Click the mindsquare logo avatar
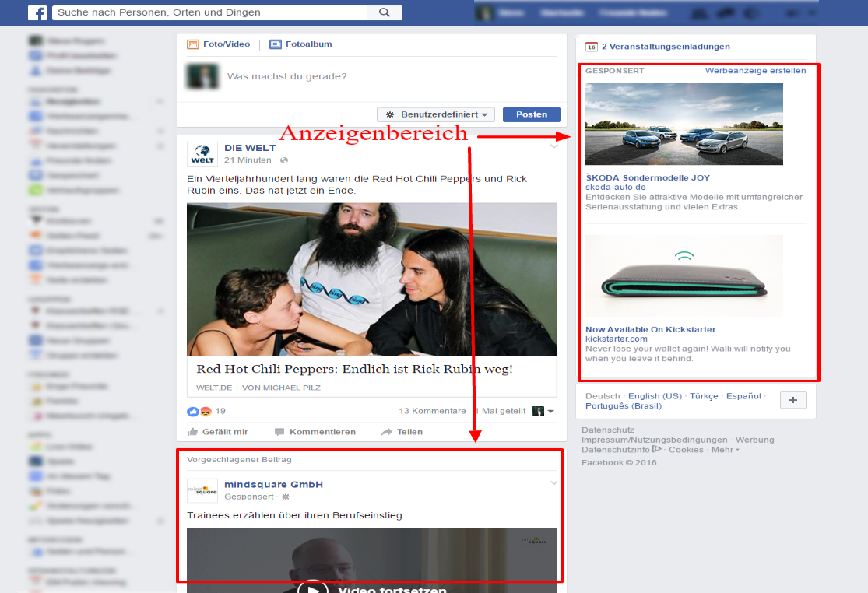The image size is (868, 593). click(x=202, y=490)
